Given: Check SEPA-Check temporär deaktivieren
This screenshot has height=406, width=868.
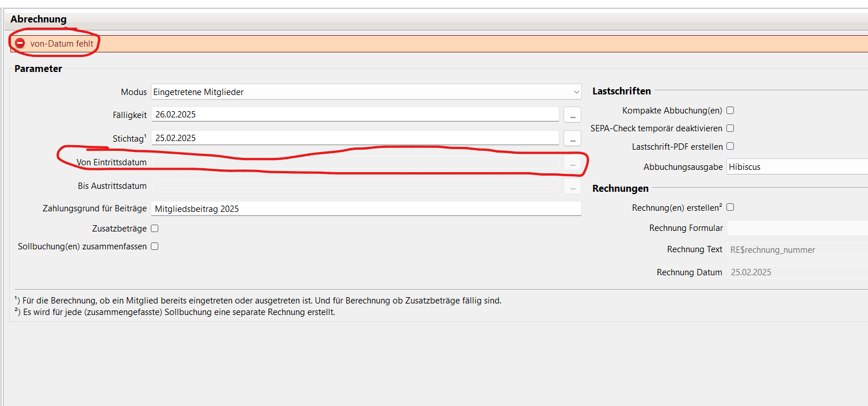Looking at the screenshot, I should coord(730,128).
